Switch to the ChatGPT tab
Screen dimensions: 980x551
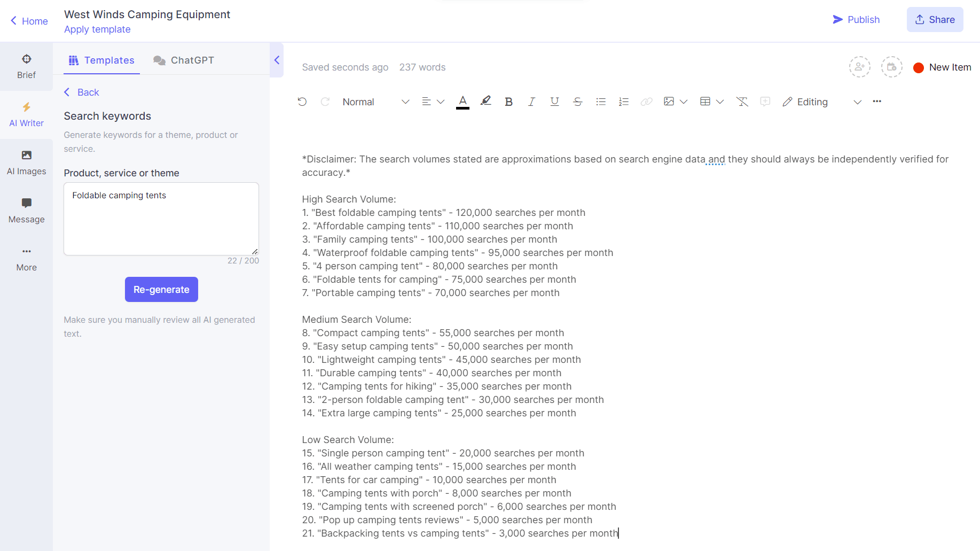pyautogui.click(x=184, y=60)
